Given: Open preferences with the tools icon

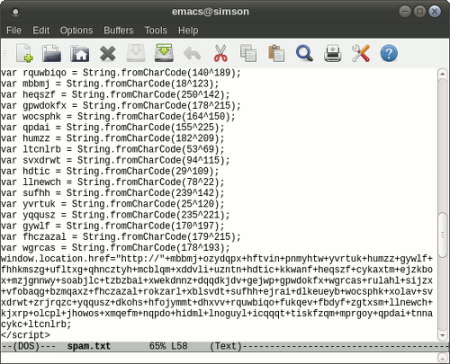Looking at the screenshot, I should pos(361,53).
